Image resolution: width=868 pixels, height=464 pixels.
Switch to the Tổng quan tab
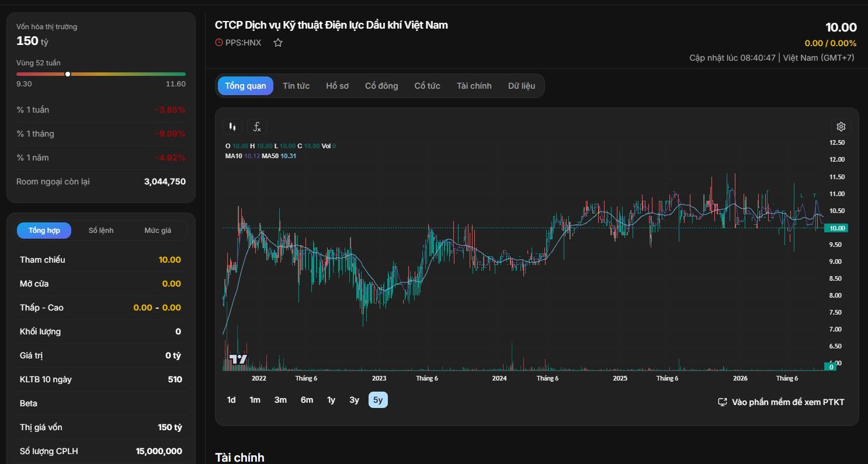coord(245,86)
